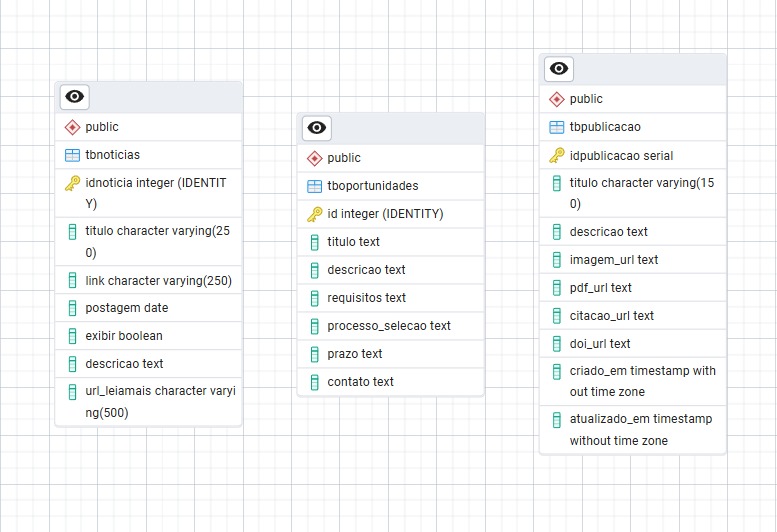Toggle eye icon on tbnoticias table

[75, 97]
